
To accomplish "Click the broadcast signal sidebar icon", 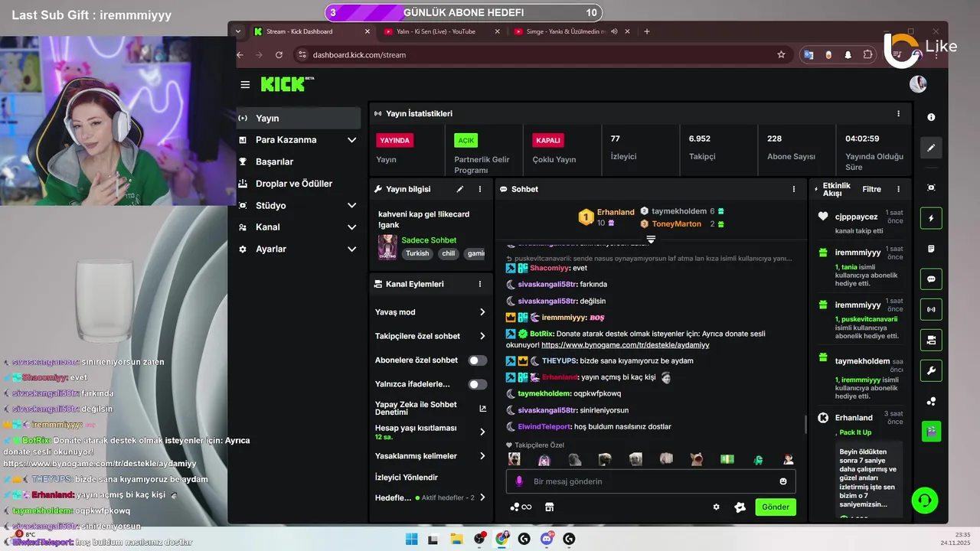I will click(x=931, y=310).
